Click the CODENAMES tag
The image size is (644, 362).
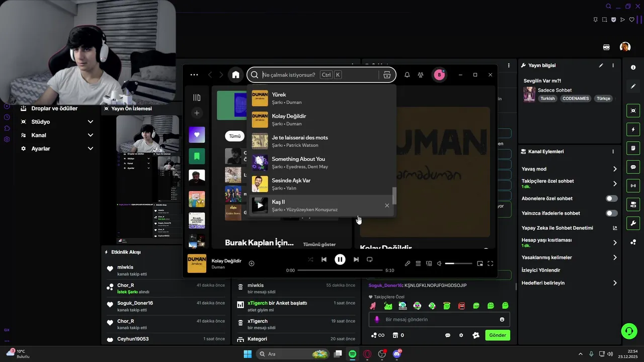576,99
